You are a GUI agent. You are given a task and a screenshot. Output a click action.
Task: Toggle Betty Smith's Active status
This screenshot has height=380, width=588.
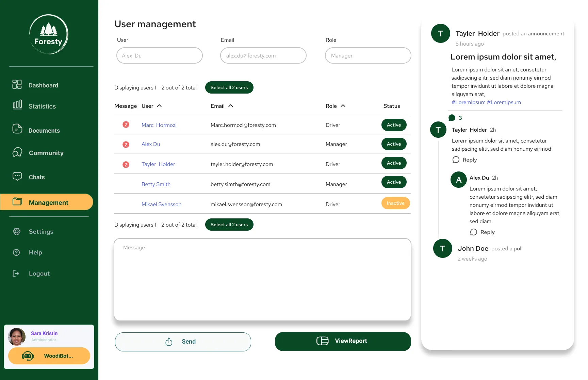pyautogui.click(x=394, y=182)
